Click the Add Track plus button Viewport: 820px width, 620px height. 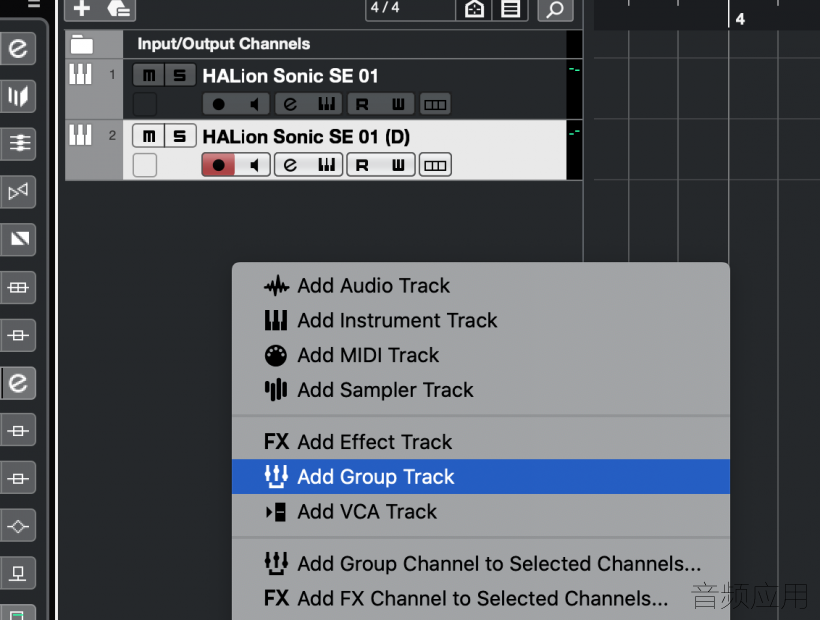82,9
